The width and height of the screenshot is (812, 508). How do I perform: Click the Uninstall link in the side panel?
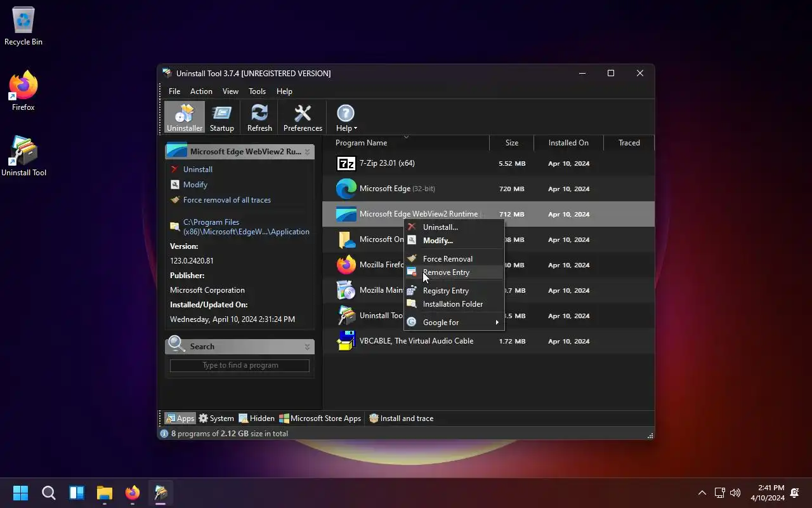tap(198, 170)
